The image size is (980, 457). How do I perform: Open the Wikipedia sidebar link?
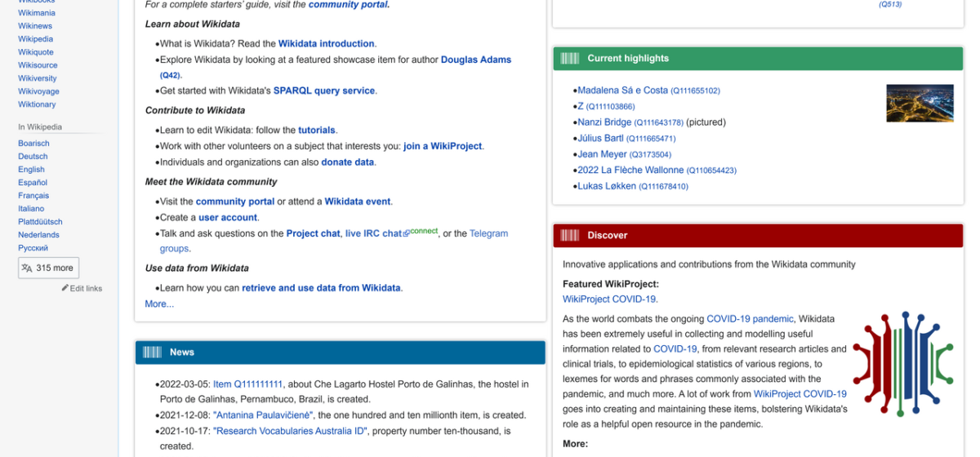(x=36, y=39)
